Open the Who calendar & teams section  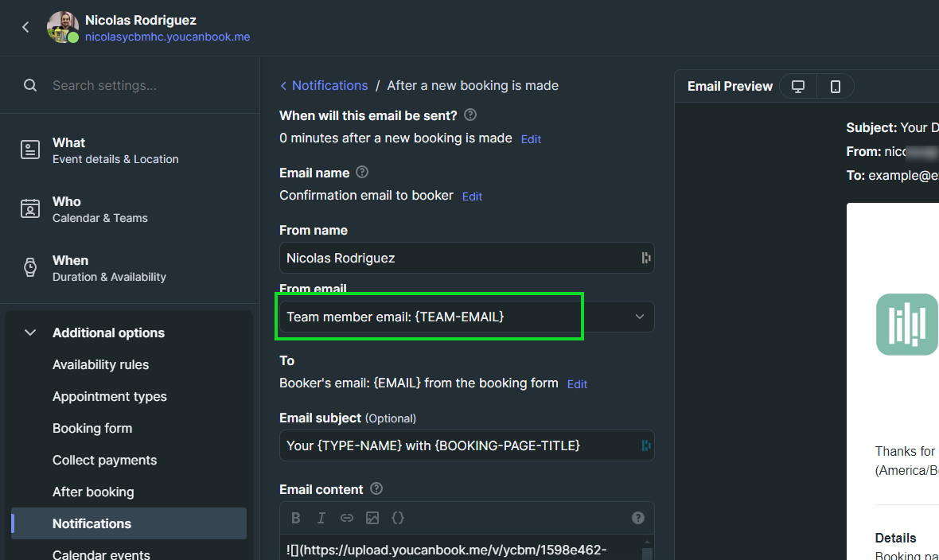(130, 209)
